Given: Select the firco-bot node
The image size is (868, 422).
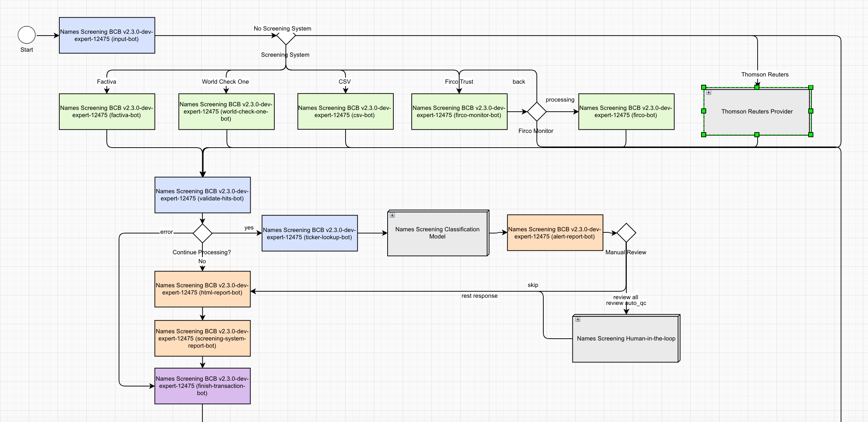Looking at the screenshot, I should click(626, 112).
